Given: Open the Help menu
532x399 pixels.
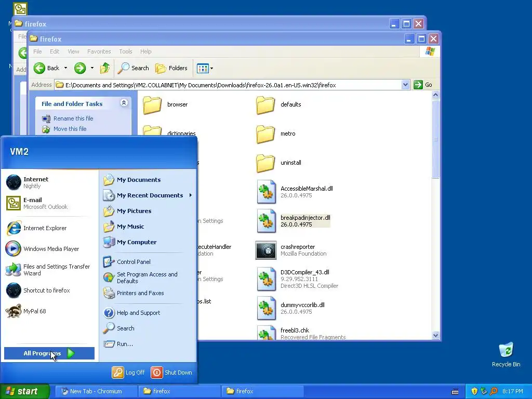Looking at the screenshot, I should click(x=146, y=51).
